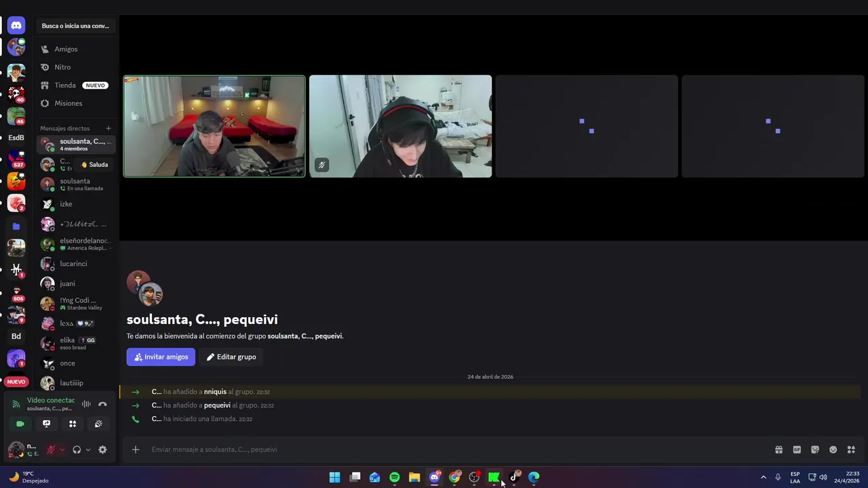The width and height of the screenshot is (868, 488).
Task: Open the gift Nitro icon
Action: (x=778, y=449)
